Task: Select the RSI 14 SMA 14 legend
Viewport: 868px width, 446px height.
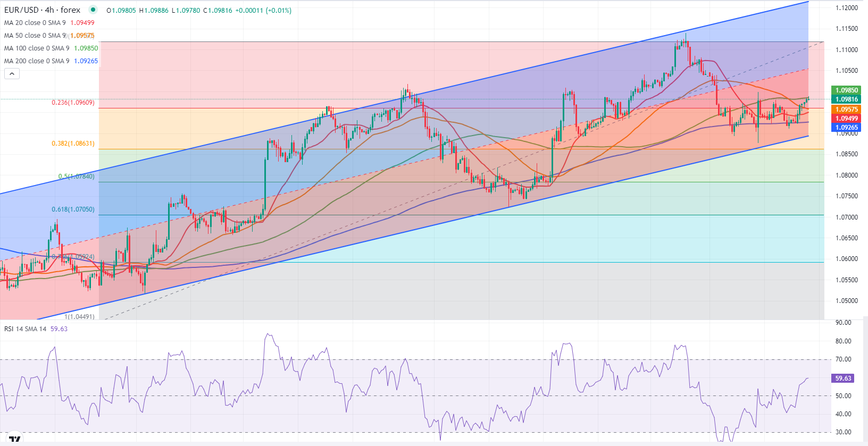Action: click(25, 329)
